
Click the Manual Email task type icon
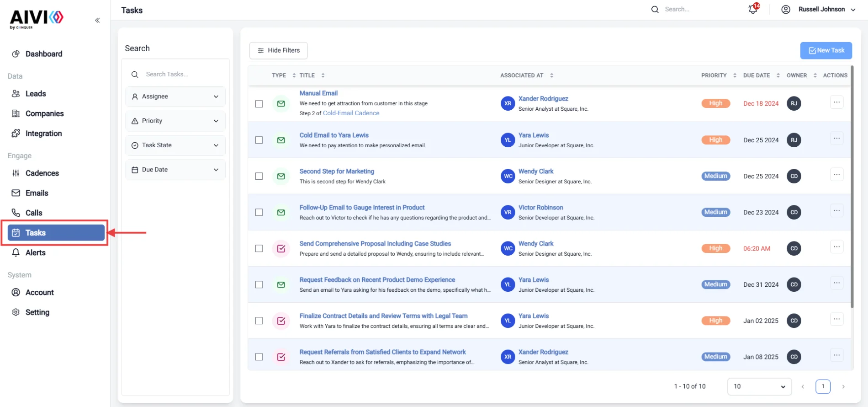(281, 103)
